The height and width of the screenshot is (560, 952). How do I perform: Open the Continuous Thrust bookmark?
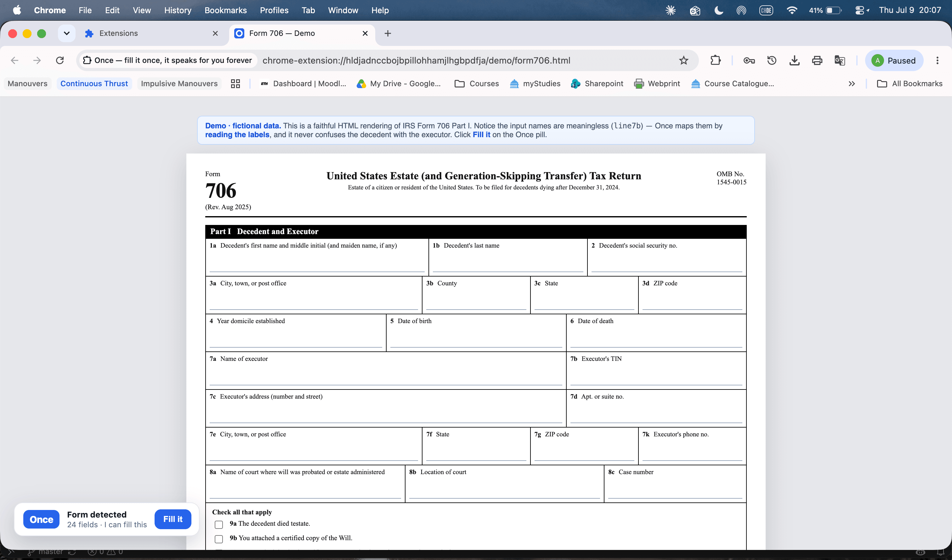coord(94,83)
